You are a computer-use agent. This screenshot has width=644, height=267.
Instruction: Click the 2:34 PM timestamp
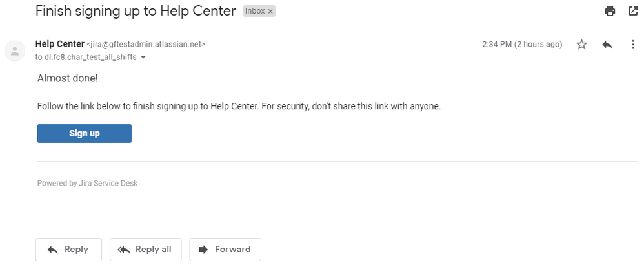(x=522, y=45)
